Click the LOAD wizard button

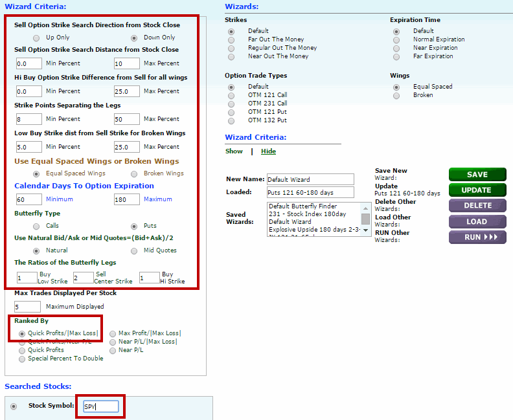477,221
